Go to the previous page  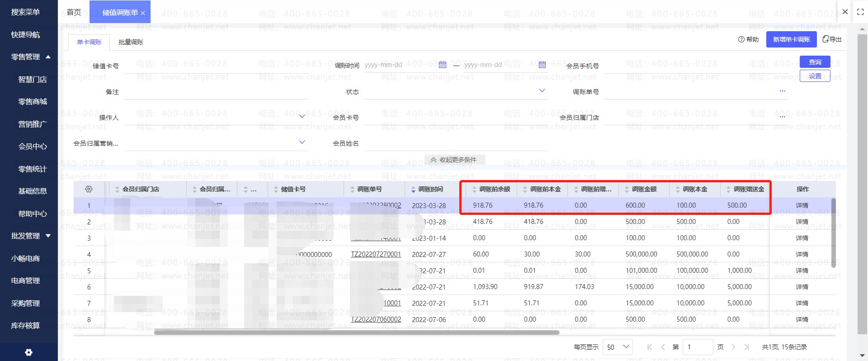pos(663,347)
